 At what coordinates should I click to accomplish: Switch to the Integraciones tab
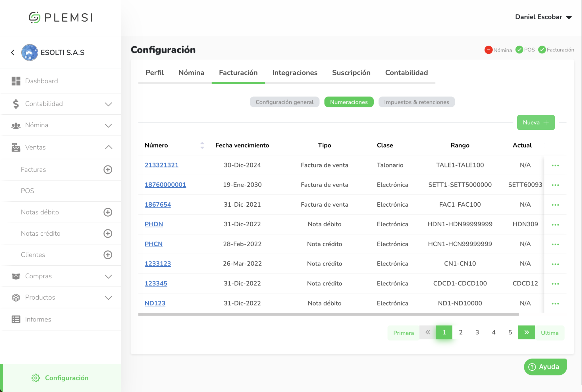(x=295, y=73)
